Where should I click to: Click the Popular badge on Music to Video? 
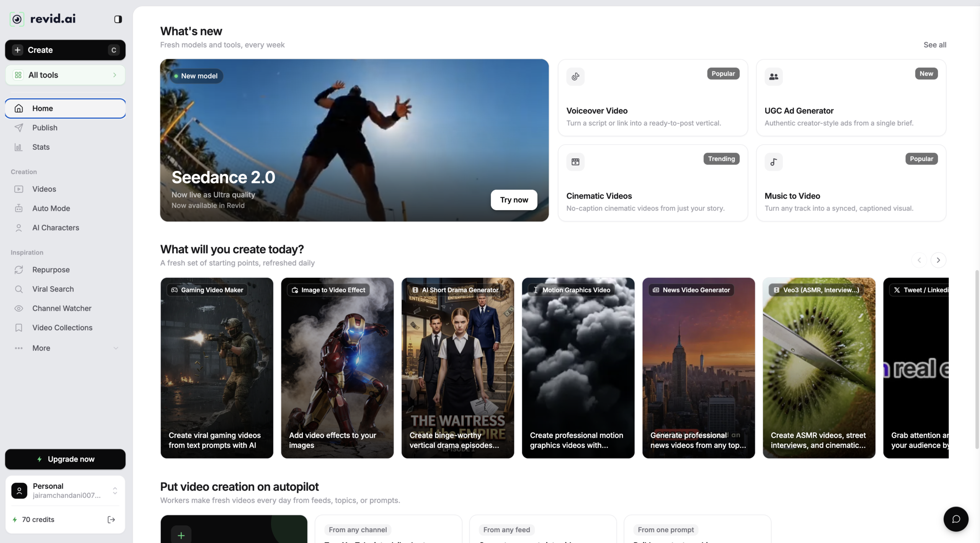921,159
